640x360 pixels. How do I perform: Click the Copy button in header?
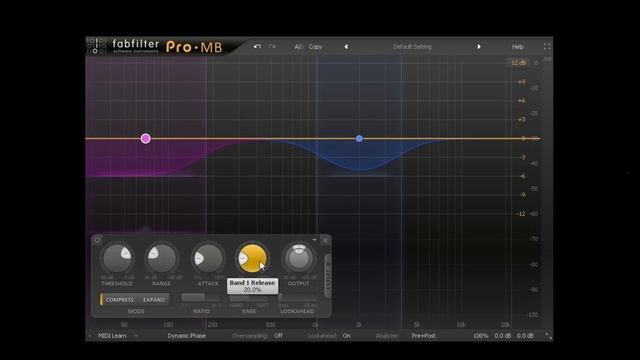315,47
